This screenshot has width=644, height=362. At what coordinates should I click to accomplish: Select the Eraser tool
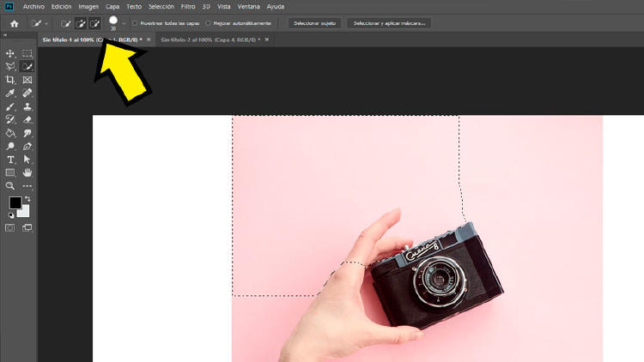pos(27,119)
